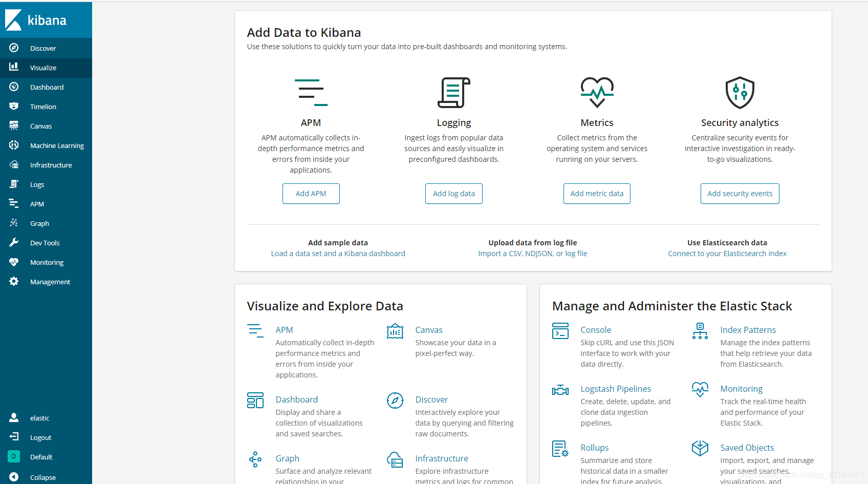
Task: Click the Security analytics shield icon
Action: pos(740,93)
